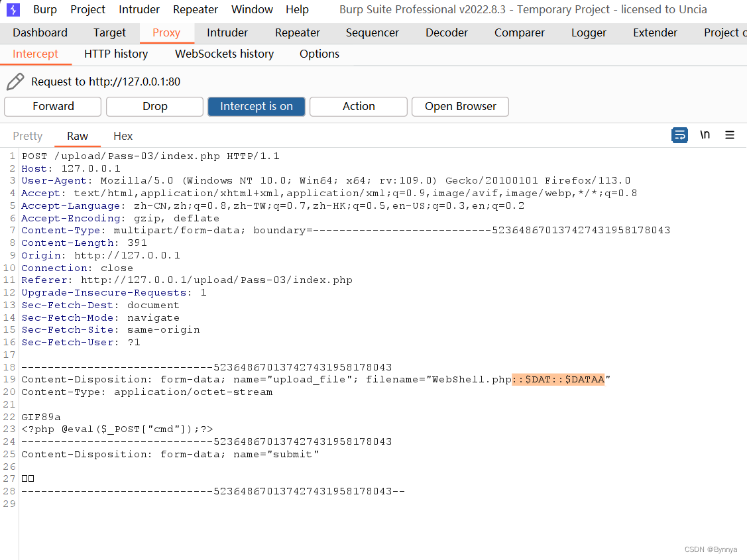
Task: Switch to the Decoder tab
Action: pos(446,33)
